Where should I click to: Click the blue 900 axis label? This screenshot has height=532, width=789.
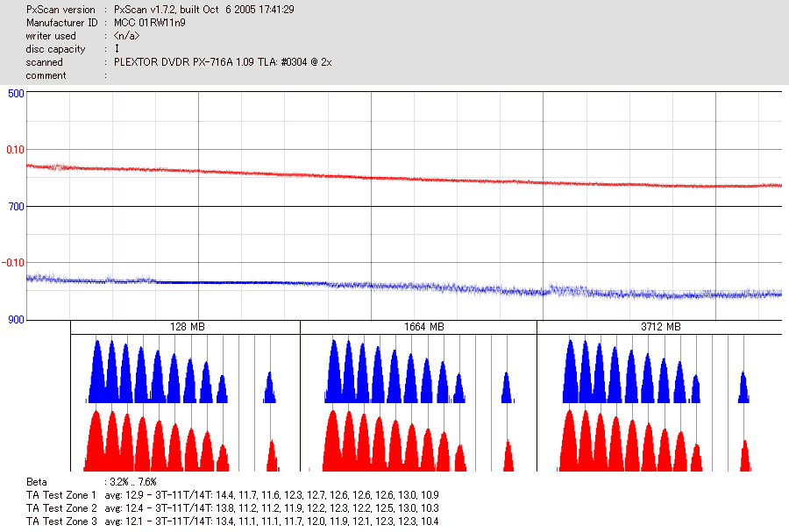tap(16, 320)
